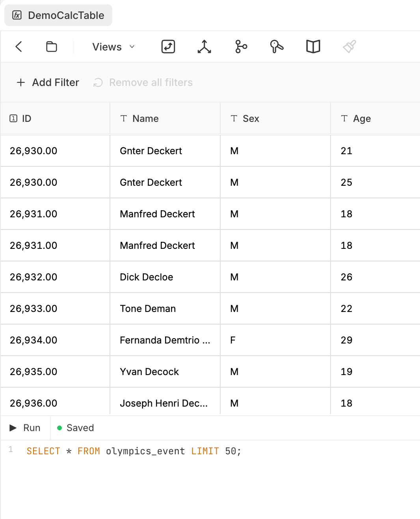This screenshot has height=519, width=420.
Task: Click the curved-arrow square toolbar icon
Action: pos(168,47)
